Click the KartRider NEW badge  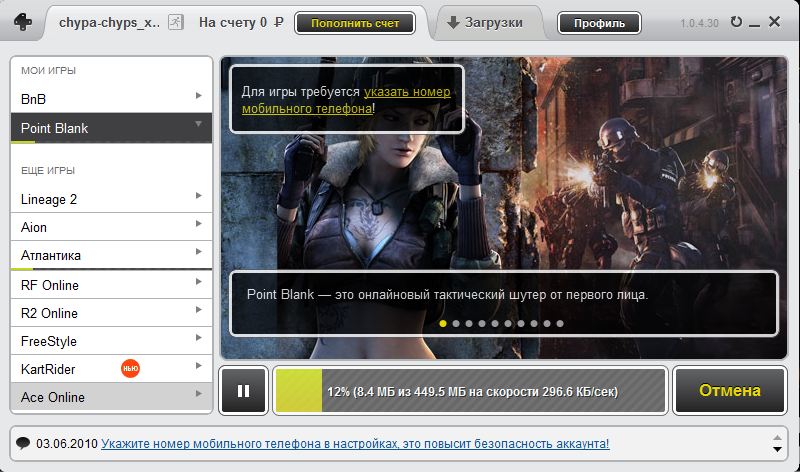click(129, 369)
